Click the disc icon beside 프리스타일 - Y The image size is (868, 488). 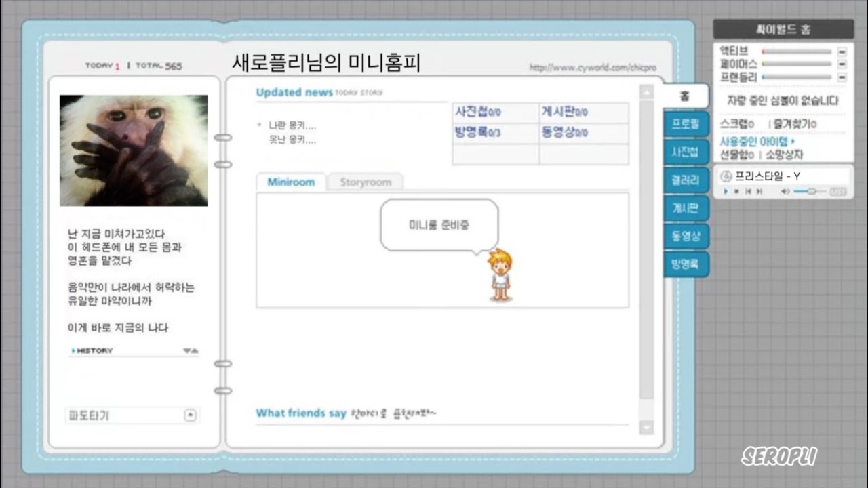click(726, 176)
